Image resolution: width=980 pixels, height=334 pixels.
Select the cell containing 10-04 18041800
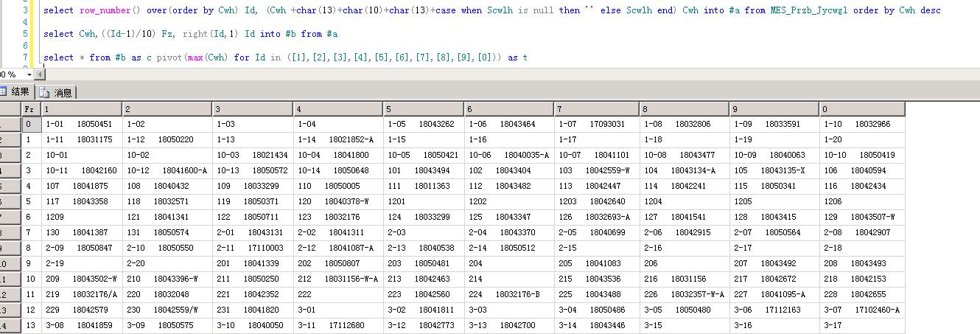click(x=338, y=155)
